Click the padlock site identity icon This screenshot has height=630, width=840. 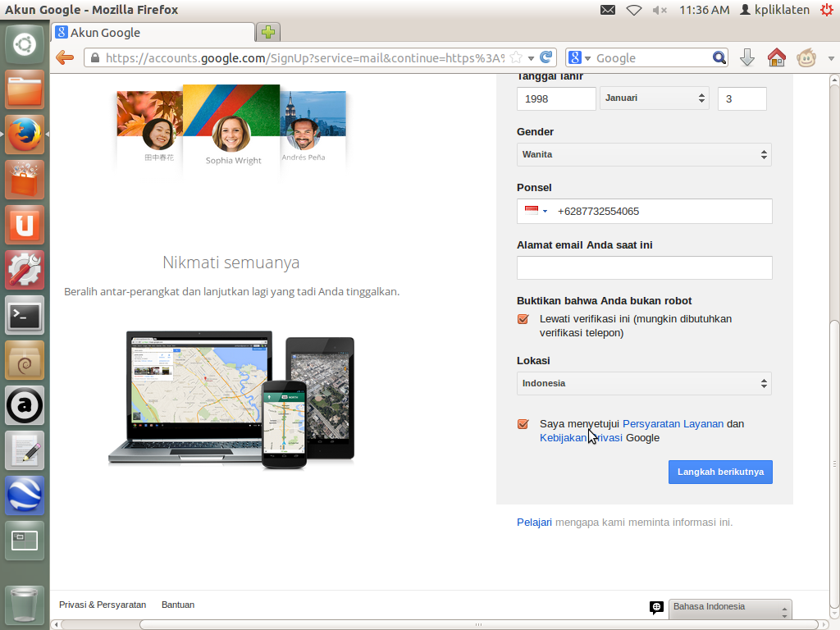click(95, 58)
